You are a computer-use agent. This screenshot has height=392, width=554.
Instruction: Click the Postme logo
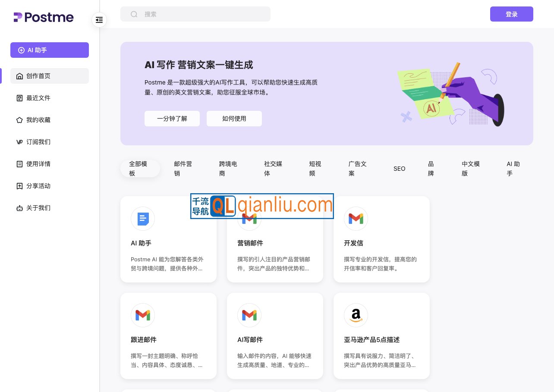pos(44,17)
